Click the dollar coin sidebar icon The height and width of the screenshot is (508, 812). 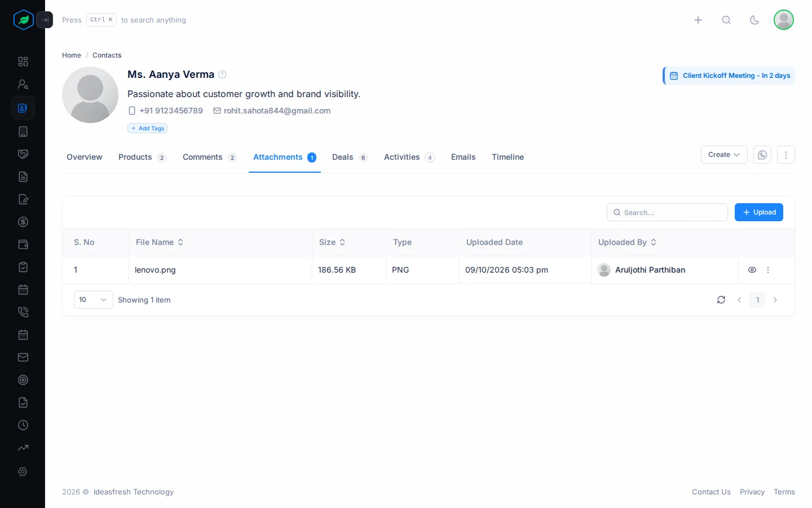point(23,222)
